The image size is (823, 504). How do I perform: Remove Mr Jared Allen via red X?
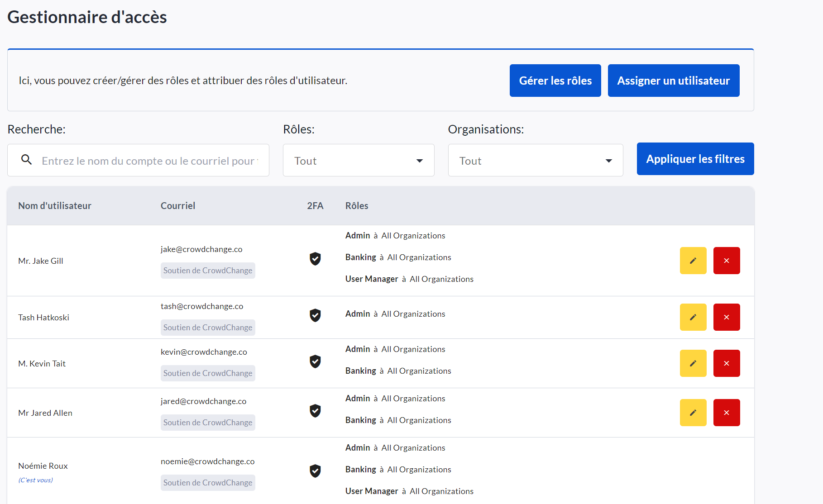pos(726,413)
